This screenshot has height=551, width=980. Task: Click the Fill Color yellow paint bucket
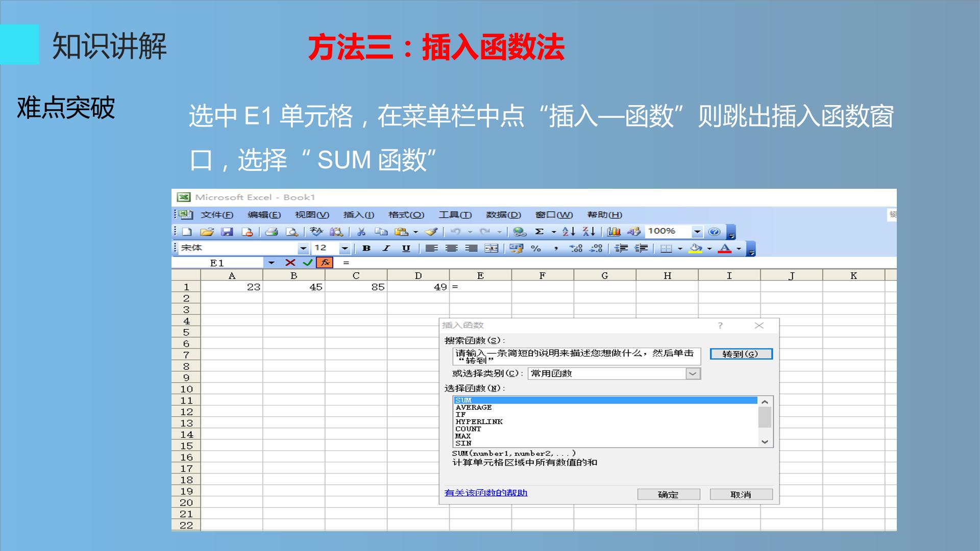695,248
